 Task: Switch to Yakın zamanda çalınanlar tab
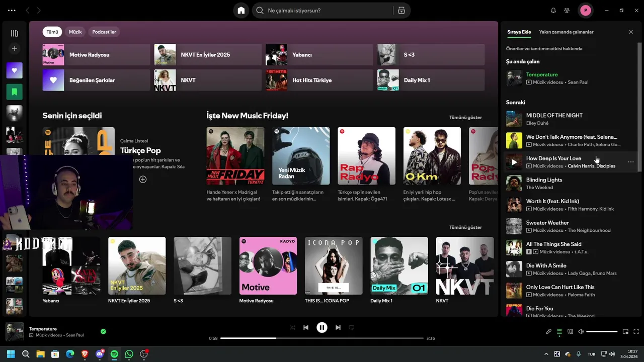click(x=566, y=32)
